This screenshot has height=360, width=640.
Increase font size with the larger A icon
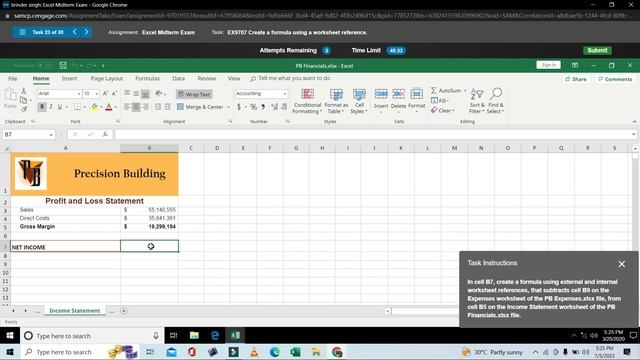pos(105,93)
